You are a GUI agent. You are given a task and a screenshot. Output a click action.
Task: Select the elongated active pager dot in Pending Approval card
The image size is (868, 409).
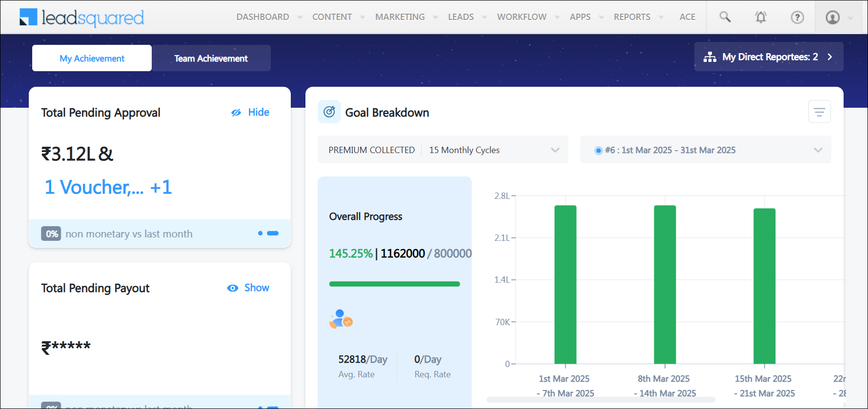tap(273, 233)
